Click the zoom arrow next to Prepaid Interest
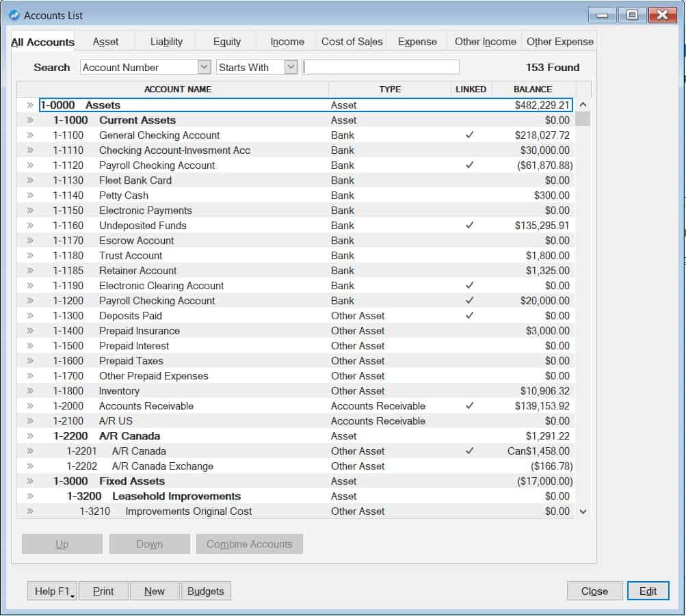This screenshot has height=616, width=686. coord(29,346)
